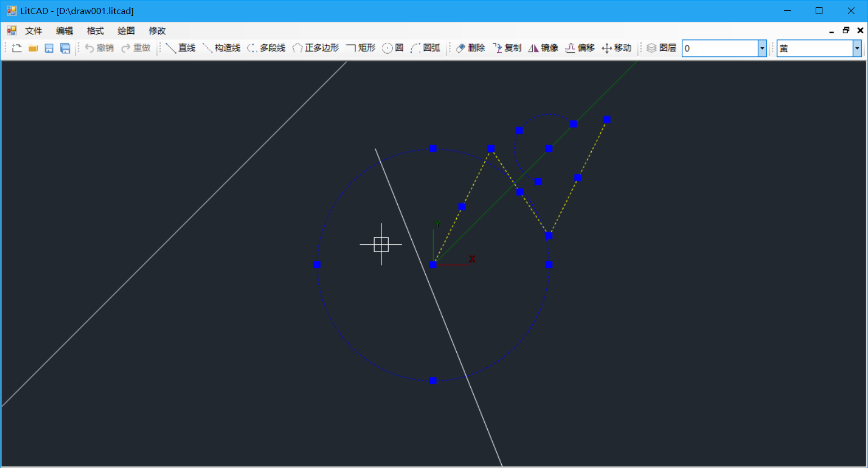This screenshot has width=868, height=468.
Task: Click the document icon left of the 文件 menu
Action: (11, 30)
